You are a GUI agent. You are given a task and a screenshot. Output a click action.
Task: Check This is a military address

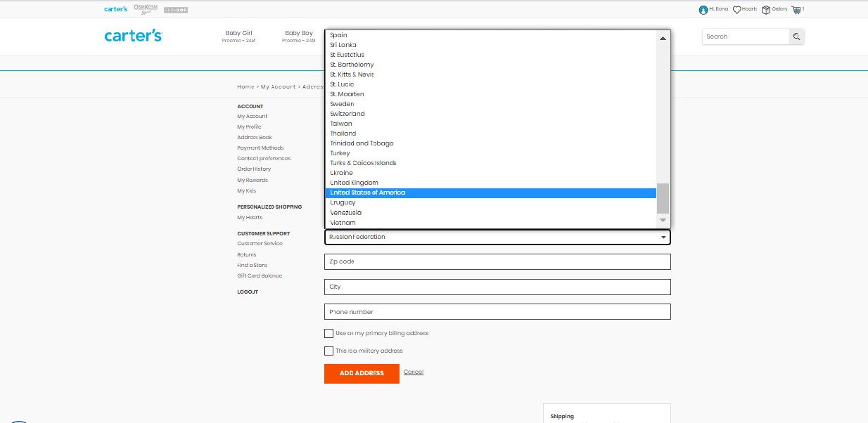coord(328,351)
